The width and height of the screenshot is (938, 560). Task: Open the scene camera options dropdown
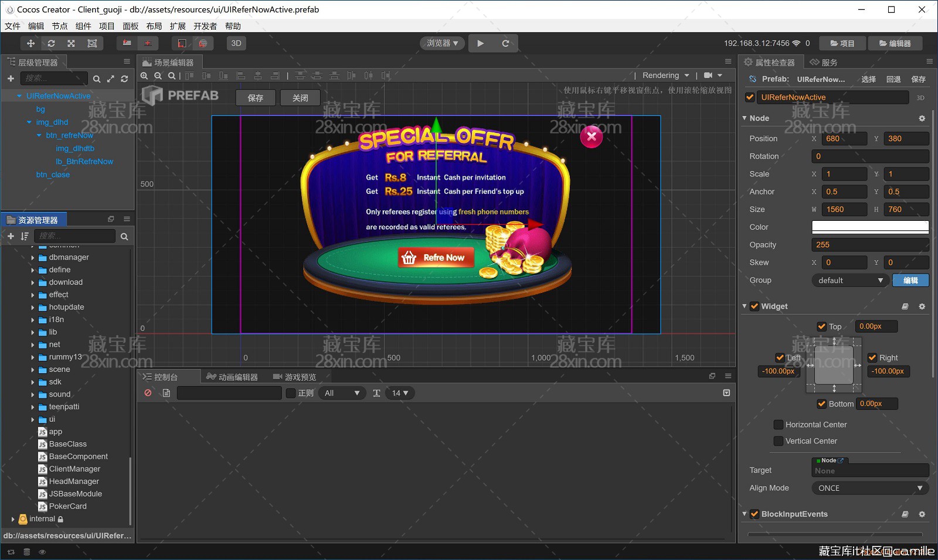tap(713, 76)
